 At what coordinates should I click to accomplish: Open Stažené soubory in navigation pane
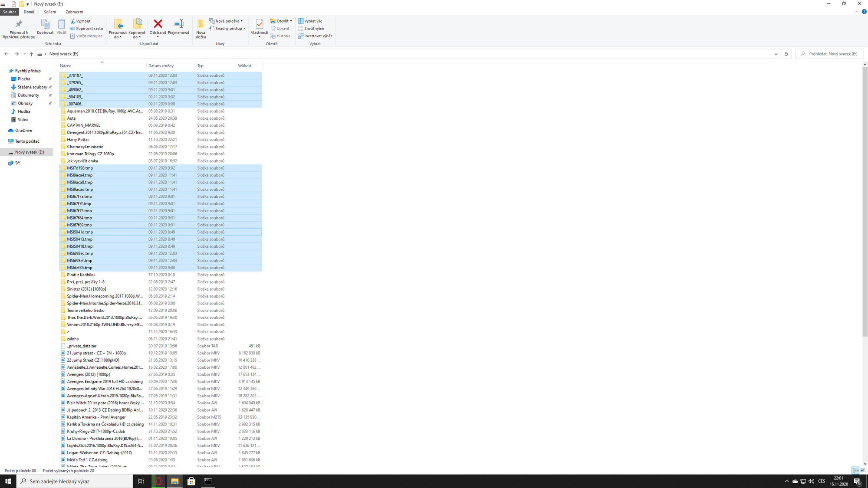pyautogui.click(x=32, y=87)
